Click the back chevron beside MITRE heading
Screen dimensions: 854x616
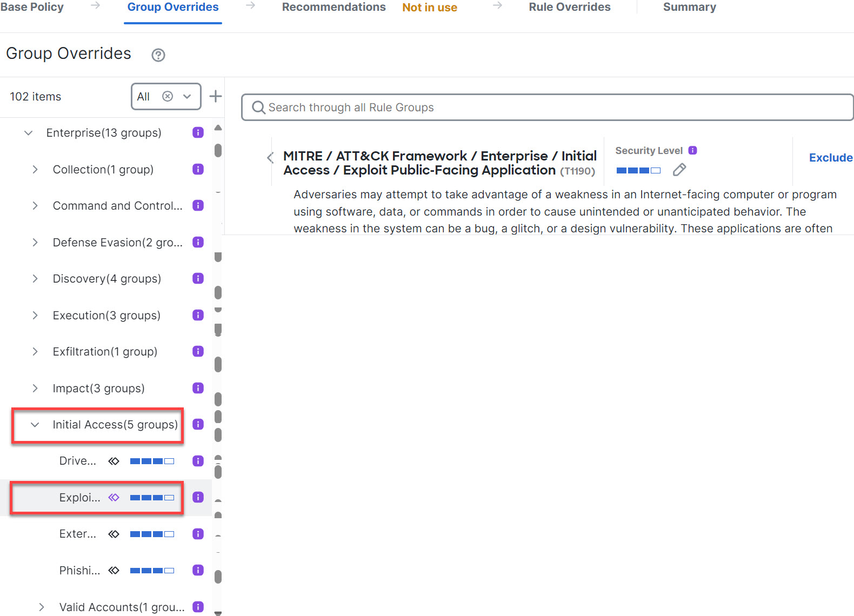point(270,158)
